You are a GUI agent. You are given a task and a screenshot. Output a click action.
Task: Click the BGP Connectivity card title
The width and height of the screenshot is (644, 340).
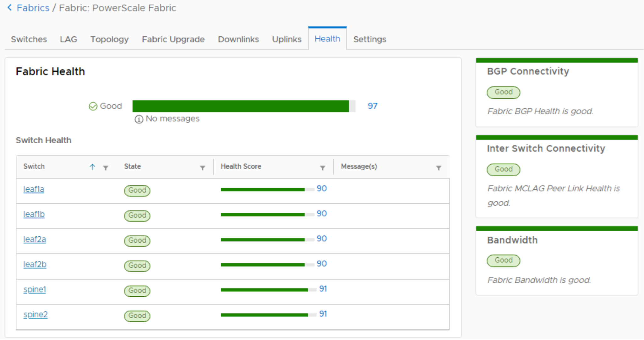click(528, 71)
